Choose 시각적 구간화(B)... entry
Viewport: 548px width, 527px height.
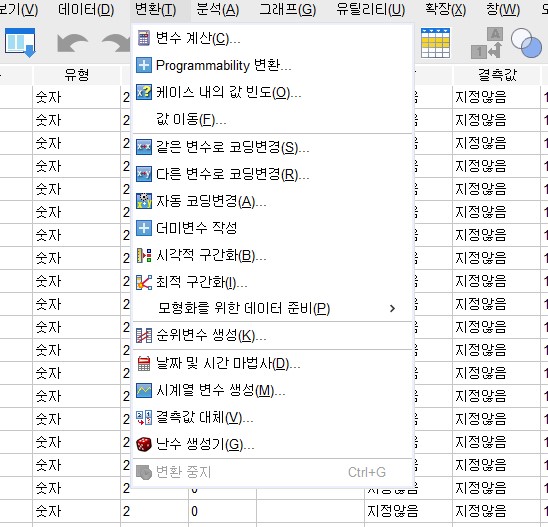click(x=273, y=255)
